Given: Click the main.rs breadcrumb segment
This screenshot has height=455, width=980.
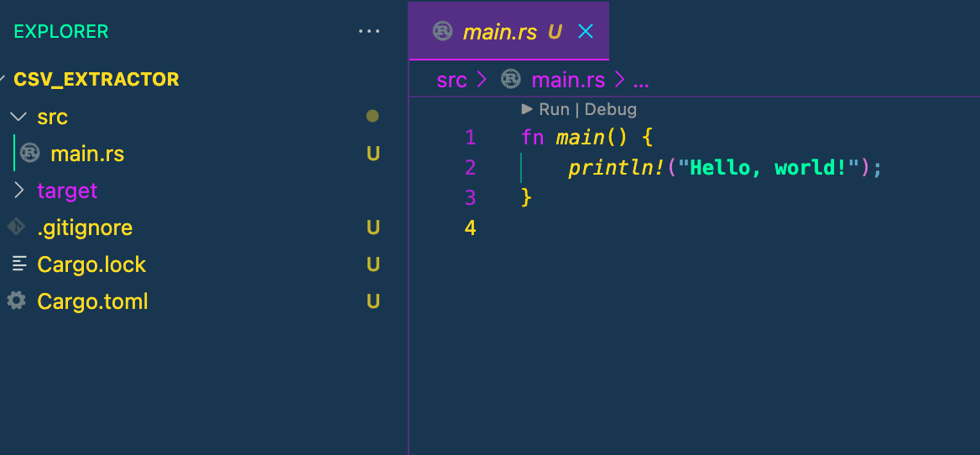Looking at the screenshot, I should pyautogui.click(x=567, y=80).
